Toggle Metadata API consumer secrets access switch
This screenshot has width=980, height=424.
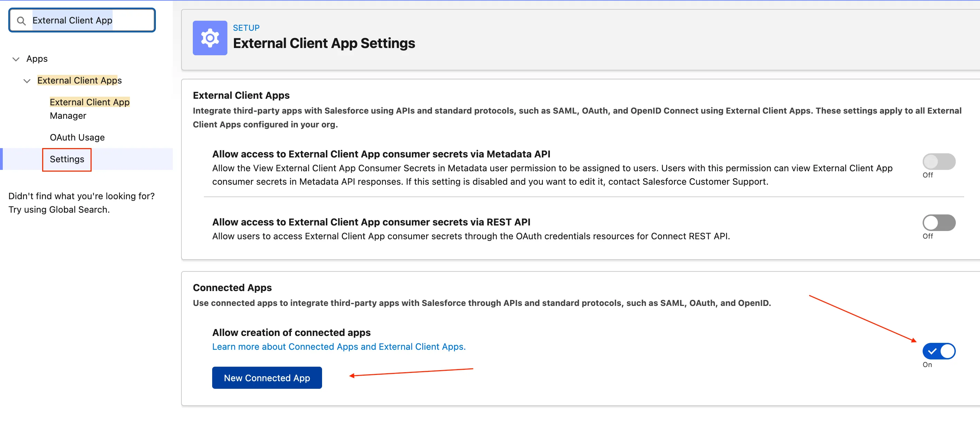coord(938,162)
